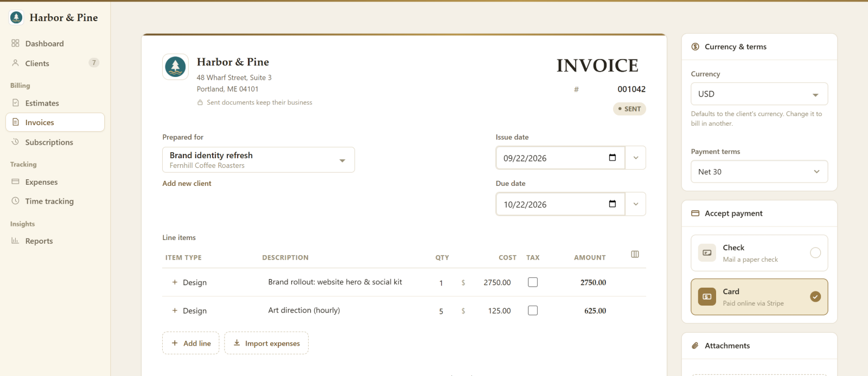Open the Net 30 payment terms dropdown
The image size is (868, 376).
pyautogui.click(x=759, y=172)
